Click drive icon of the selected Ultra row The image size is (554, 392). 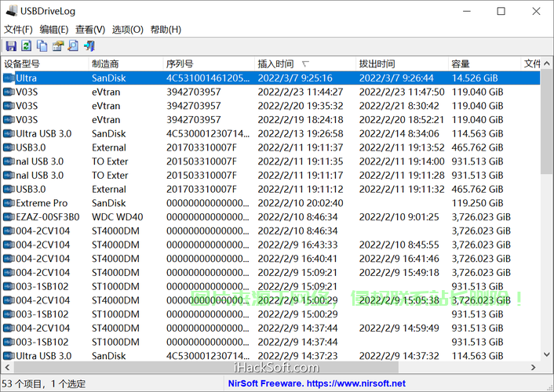[x=9, y=78]
